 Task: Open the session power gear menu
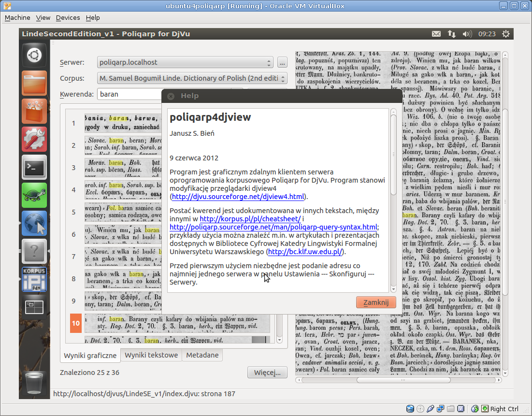click(505, 34)
